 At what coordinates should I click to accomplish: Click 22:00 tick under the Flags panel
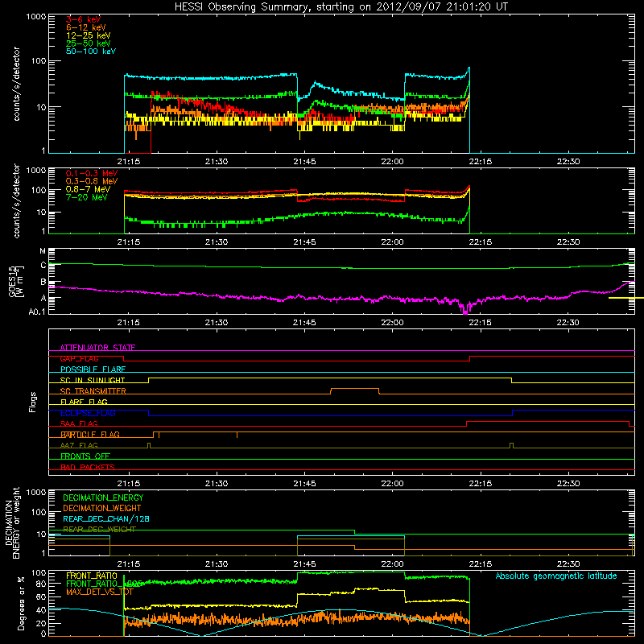[x=392, y=484]
